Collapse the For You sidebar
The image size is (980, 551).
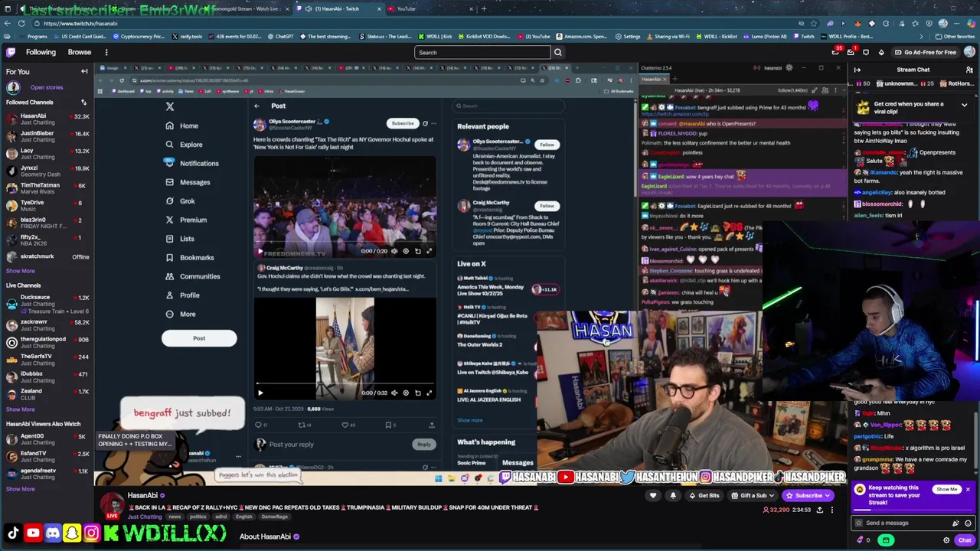[84, 71]
